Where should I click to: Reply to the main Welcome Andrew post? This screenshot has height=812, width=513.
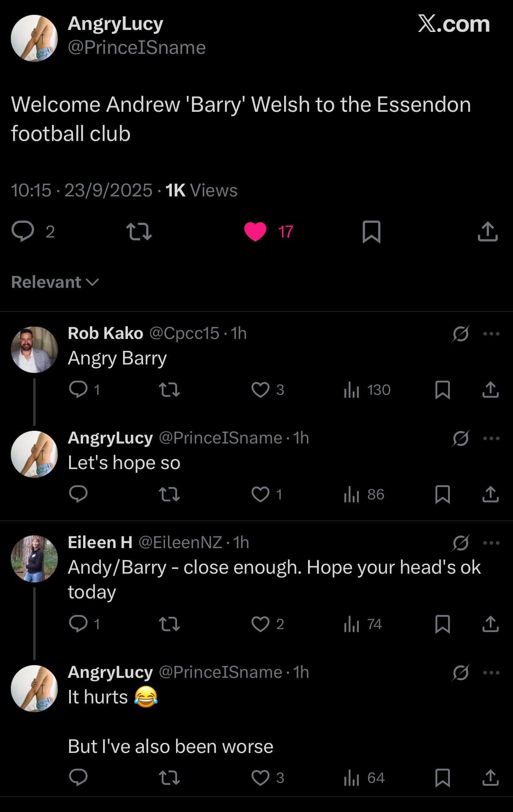click(23, 232)
